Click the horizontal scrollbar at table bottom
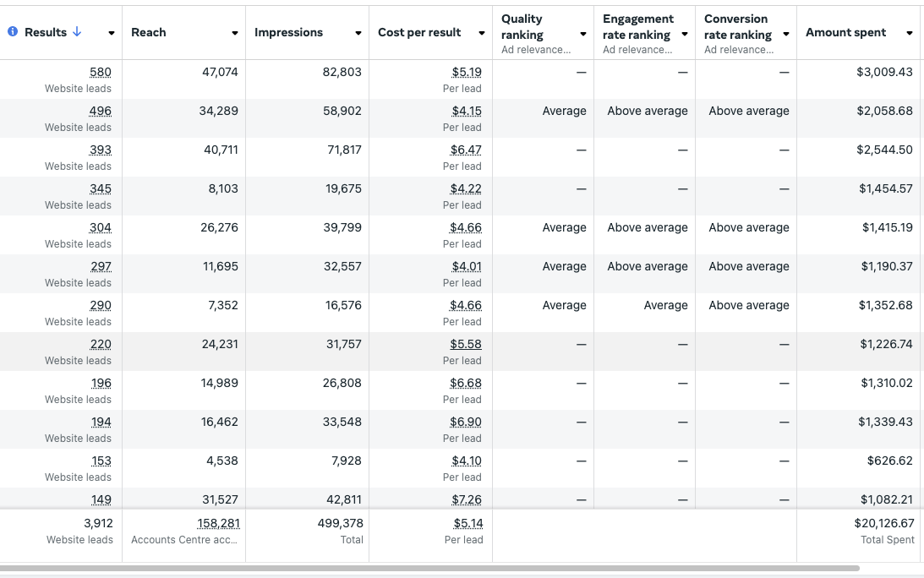 coord(429,569)
